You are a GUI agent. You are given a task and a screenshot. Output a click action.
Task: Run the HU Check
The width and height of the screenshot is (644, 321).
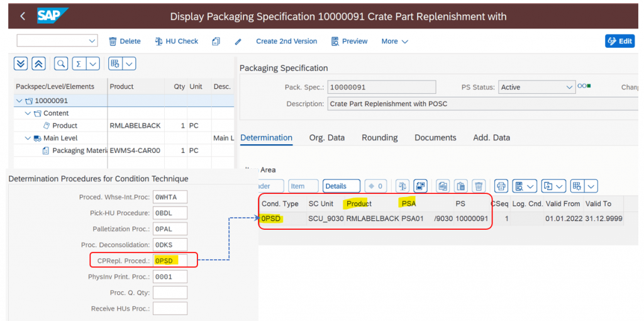(x=177, y=41)
